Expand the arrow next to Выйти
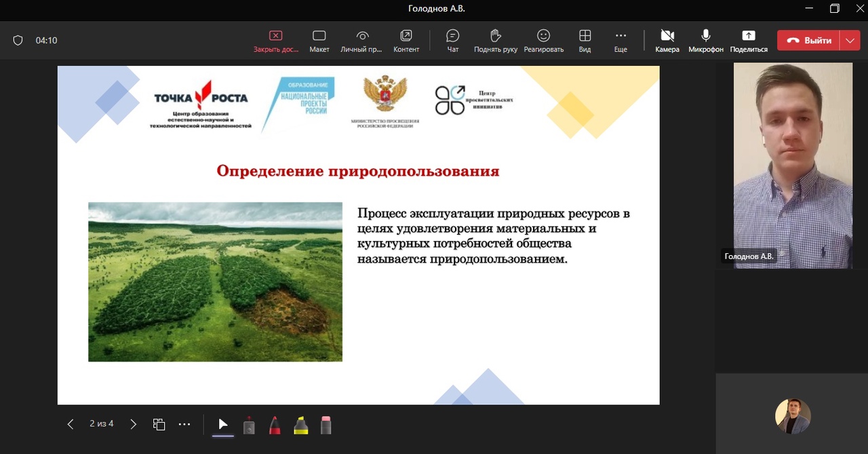The width and height of the screenshot is (868, 454). (x=850, y=41)
